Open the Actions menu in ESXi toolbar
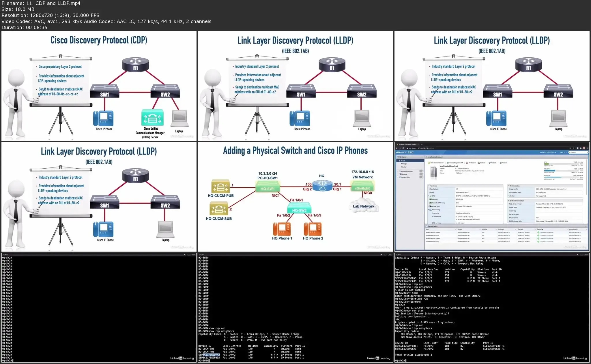The image size is (591, 364). pos(504,163)
